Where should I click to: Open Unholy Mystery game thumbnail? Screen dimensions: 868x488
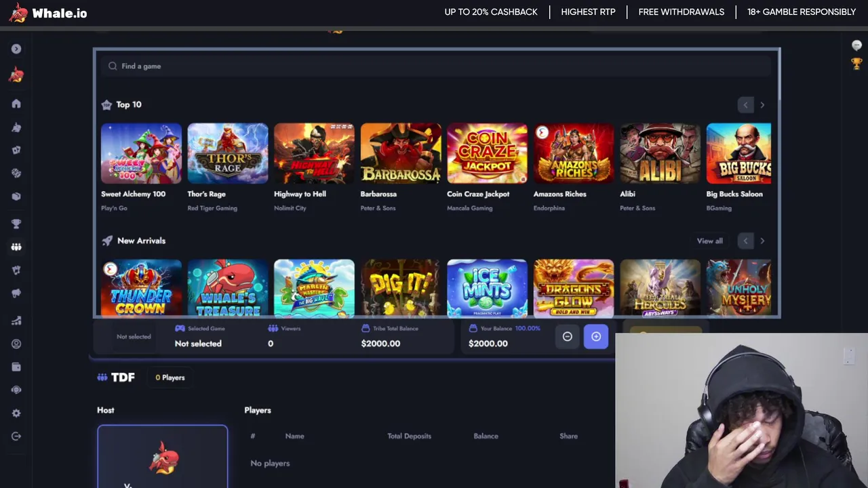tap(738, 288)
